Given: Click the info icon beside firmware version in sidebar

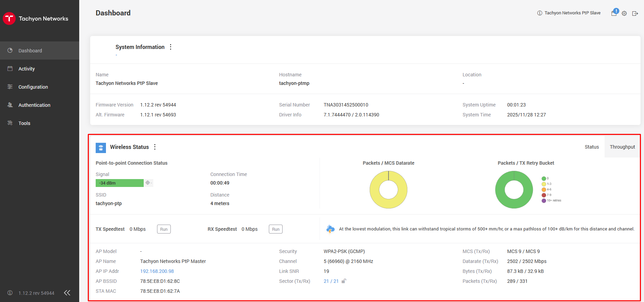Looking at the screenshot, I should click(10, 293).
